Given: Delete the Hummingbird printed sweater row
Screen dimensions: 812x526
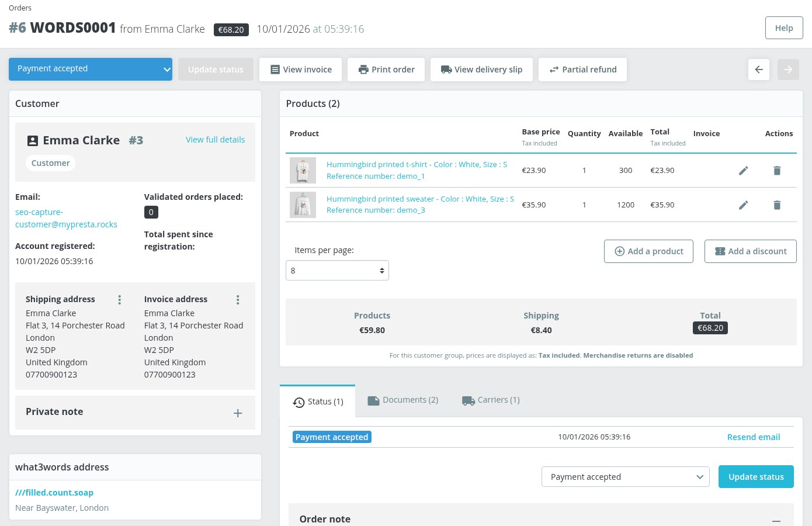Looking at the screenshot, I should [x=777, y=205].
